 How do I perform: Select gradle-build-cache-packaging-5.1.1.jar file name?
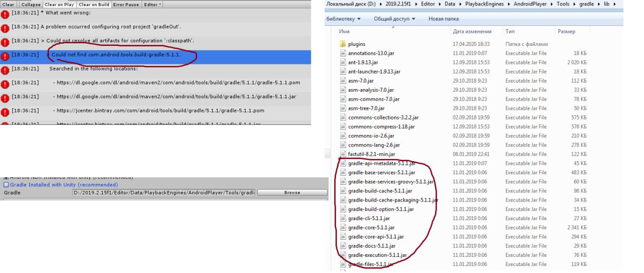(x=393, y=200)
